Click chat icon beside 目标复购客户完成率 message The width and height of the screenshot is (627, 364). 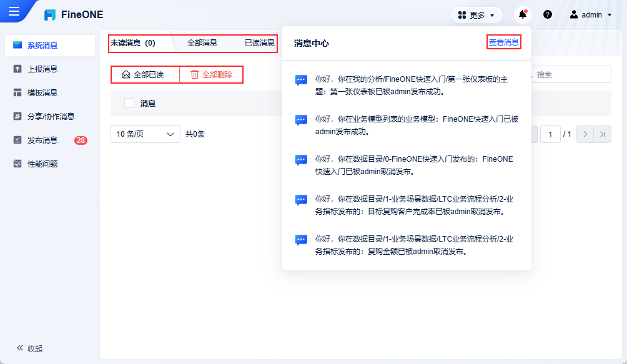(301, 200)
